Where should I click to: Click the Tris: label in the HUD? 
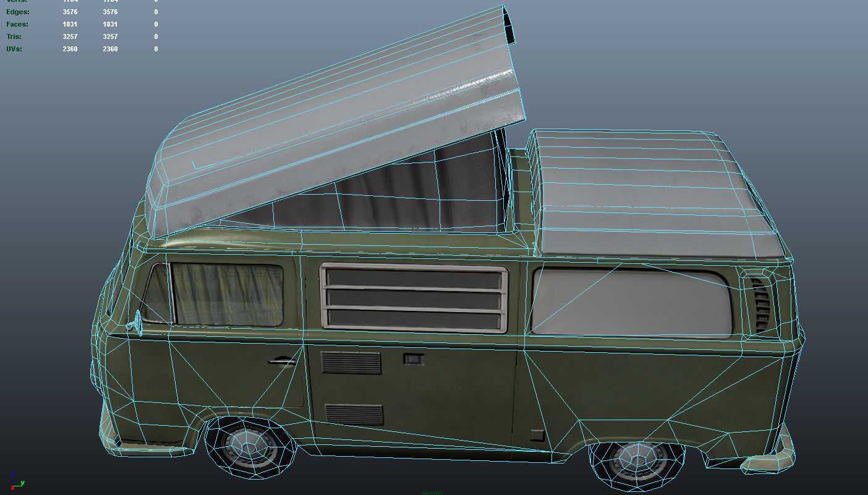pos(14,36)
